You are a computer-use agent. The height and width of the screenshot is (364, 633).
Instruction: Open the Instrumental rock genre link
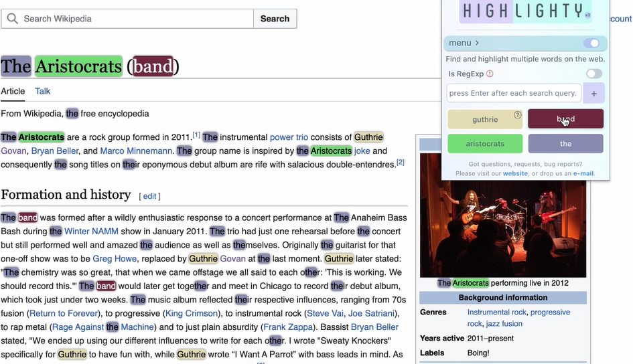pyautogui.click(x=496, y=312)
